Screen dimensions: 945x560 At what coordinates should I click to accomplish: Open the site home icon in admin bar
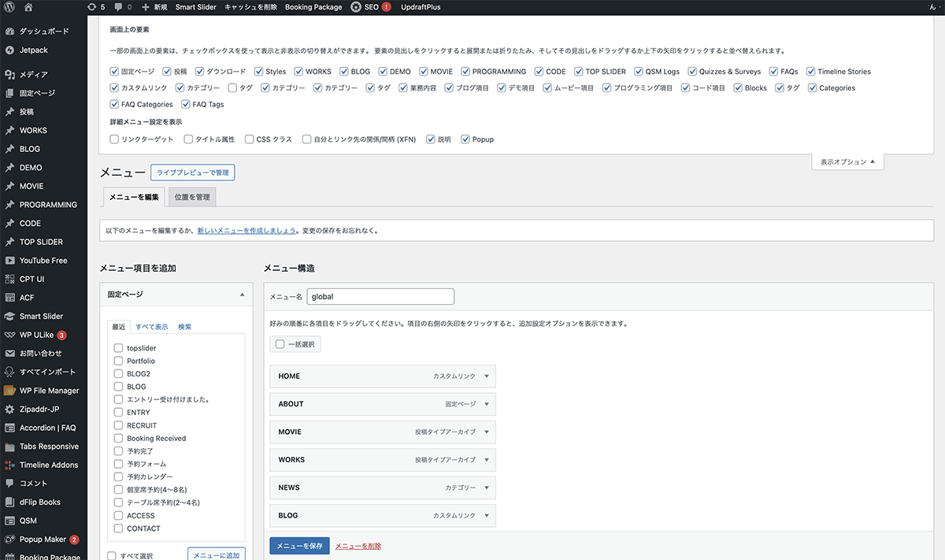[x=28, y=7]
